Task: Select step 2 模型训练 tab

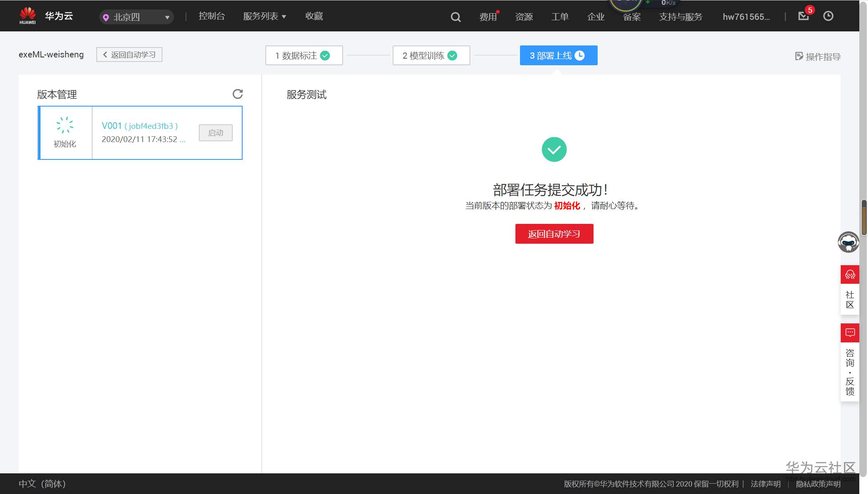Action: pos(431,55)
